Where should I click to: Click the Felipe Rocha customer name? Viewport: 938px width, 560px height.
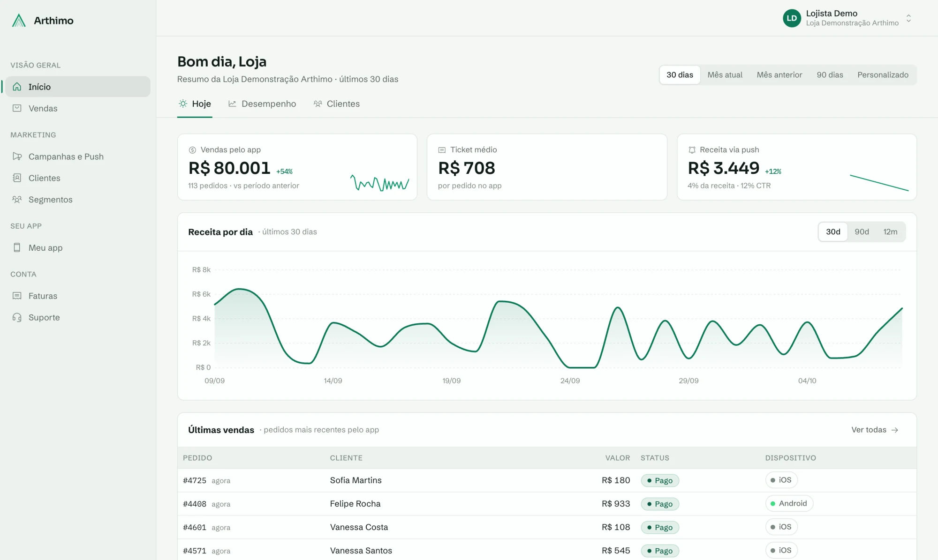point(355,504)
